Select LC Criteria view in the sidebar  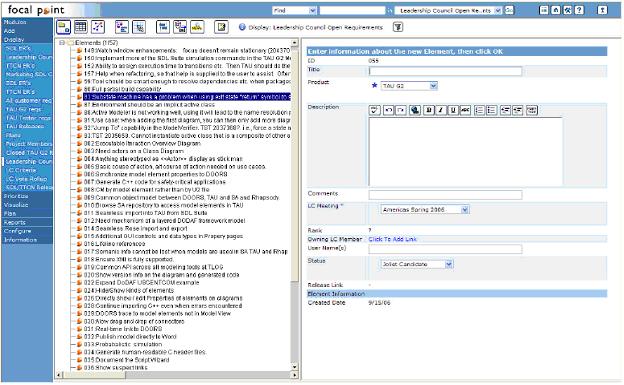click(21, 170)
